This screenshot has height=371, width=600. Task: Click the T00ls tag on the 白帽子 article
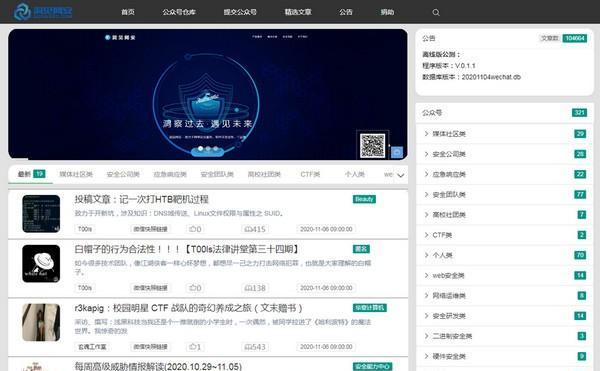pyautogui.click(x=85, y=288)
